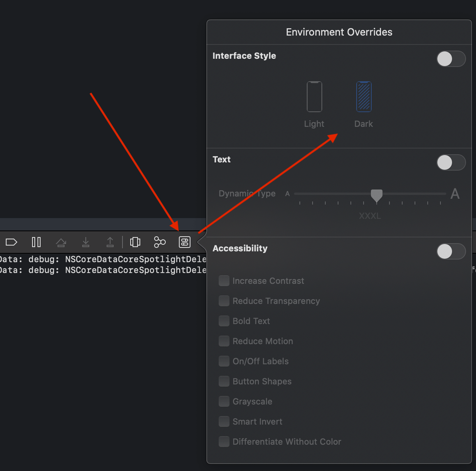
Task: Click the Step Into debug icon
Action: click(86, 242)
